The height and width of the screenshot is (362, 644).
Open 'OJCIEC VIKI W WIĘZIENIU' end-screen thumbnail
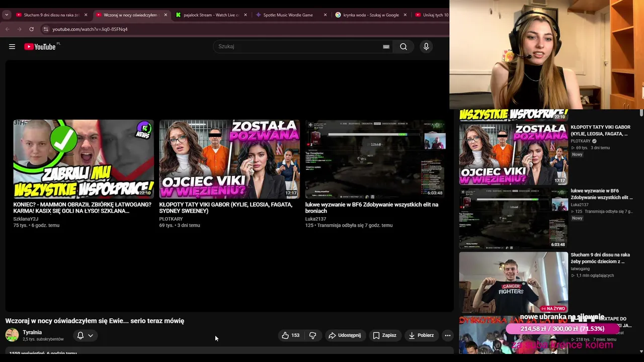click(x=229, y=159)
